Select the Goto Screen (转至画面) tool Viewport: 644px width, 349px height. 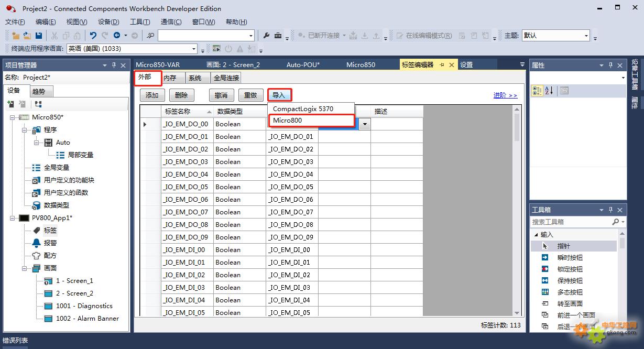(574, 303)
